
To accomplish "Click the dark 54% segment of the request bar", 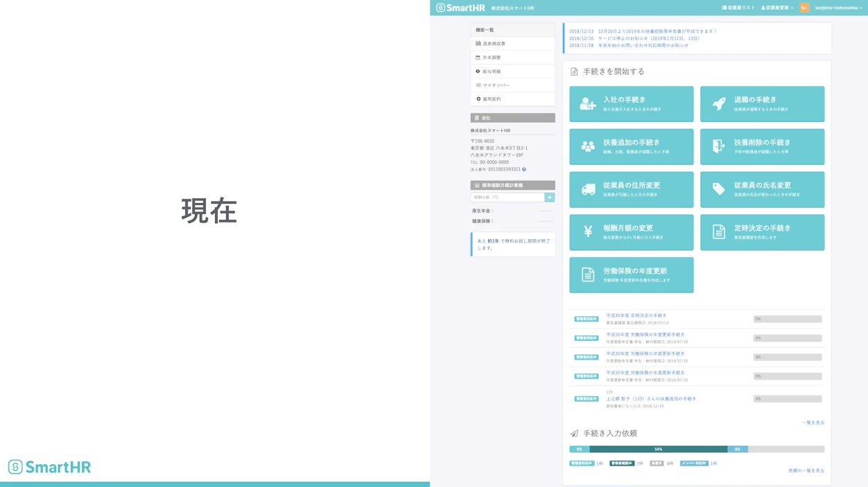I will pos(658,449).
